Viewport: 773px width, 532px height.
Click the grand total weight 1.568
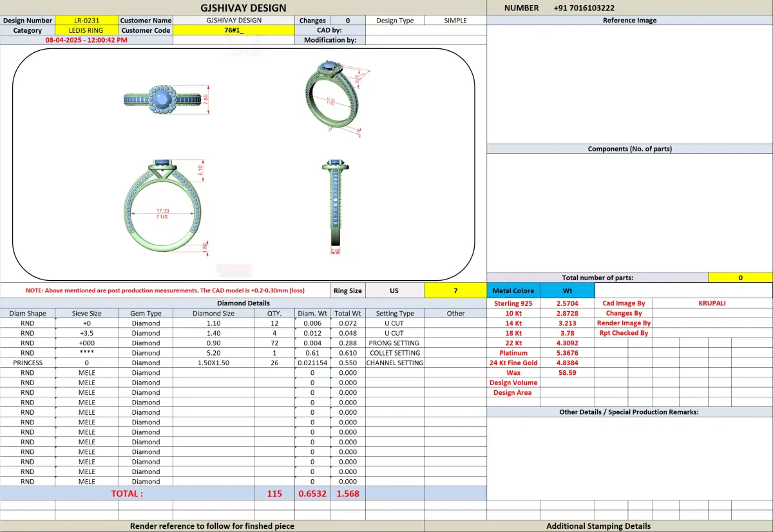[348, 493]
